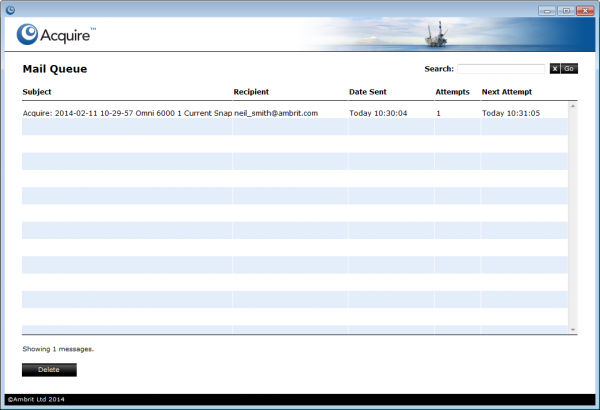Sort by the Next Attempt column header

[x=506, y=92]
